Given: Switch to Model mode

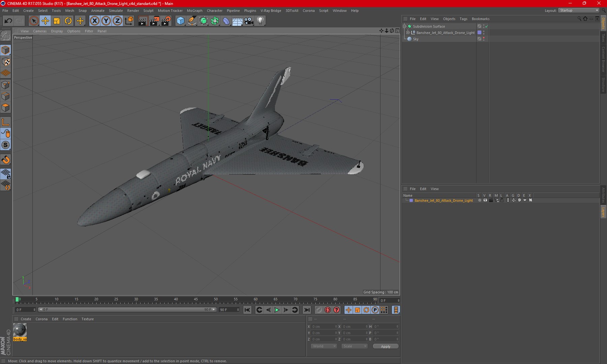Looking at the screenshot, I should point(6,50).
